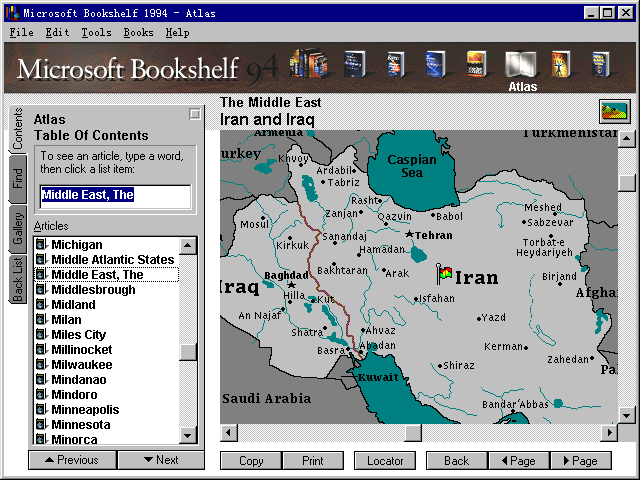640x480 pixels.
Task: Click the Locator button
Action: [385, 460]
